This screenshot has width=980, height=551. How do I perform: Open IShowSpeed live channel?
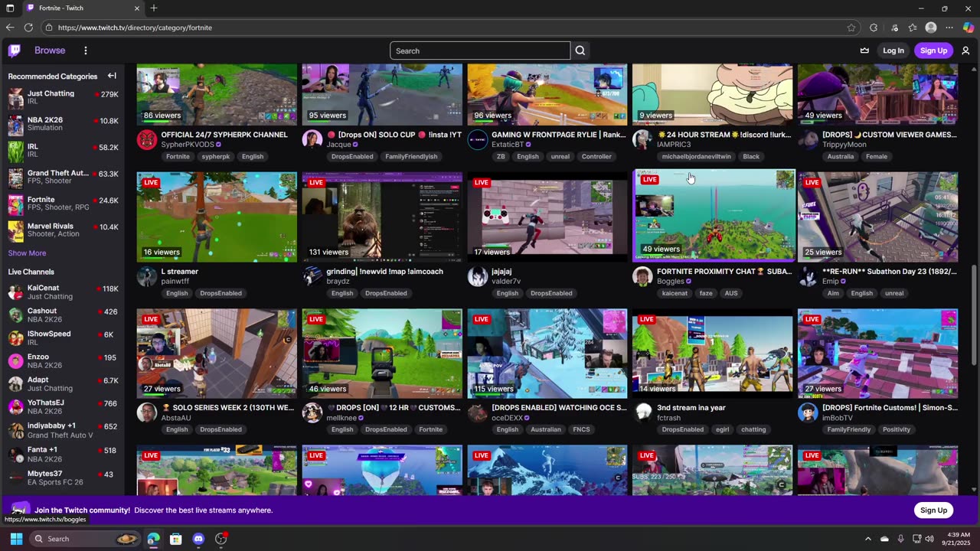coord(63,337)
